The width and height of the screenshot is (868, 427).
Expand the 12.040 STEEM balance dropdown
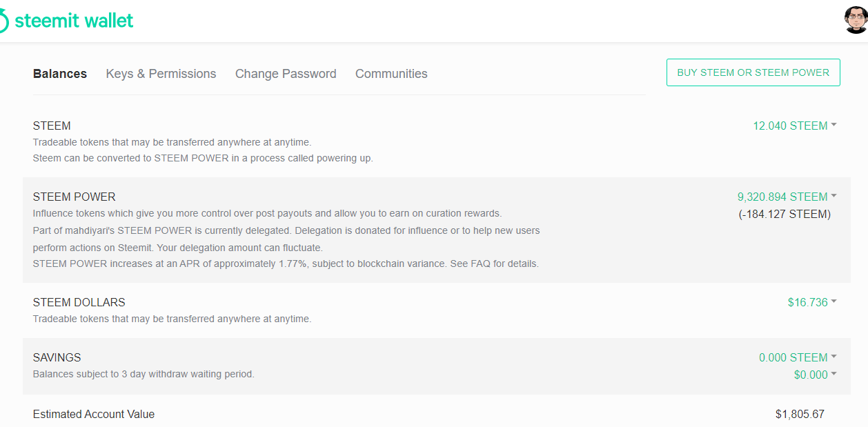click(x=790, y=126)
